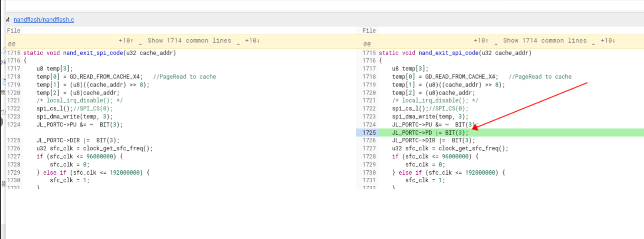Screen dimensions: 644x239
Task: Click nand_exit_spi_code function name in left pane
Action: (93, 53)
